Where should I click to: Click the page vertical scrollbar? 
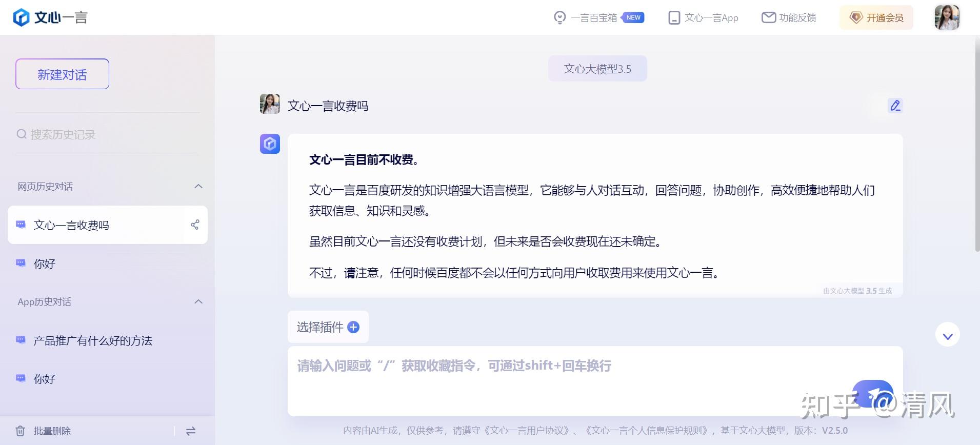(x=977, y=144)
